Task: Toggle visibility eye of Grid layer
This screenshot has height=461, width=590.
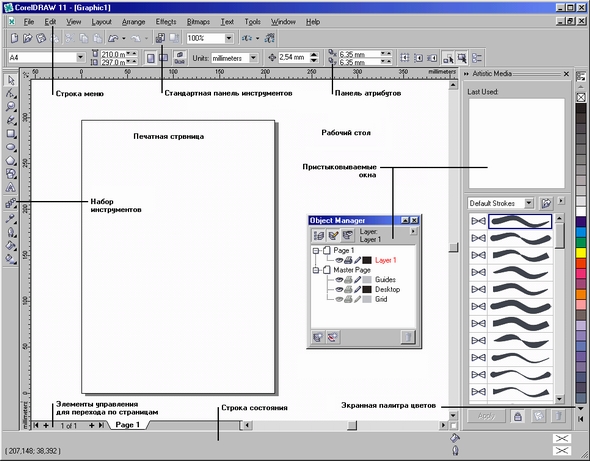Action: (339, 299)
